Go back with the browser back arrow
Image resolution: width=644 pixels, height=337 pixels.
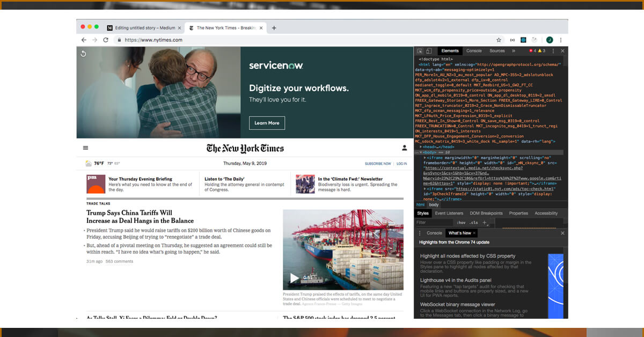click(84, 40)
